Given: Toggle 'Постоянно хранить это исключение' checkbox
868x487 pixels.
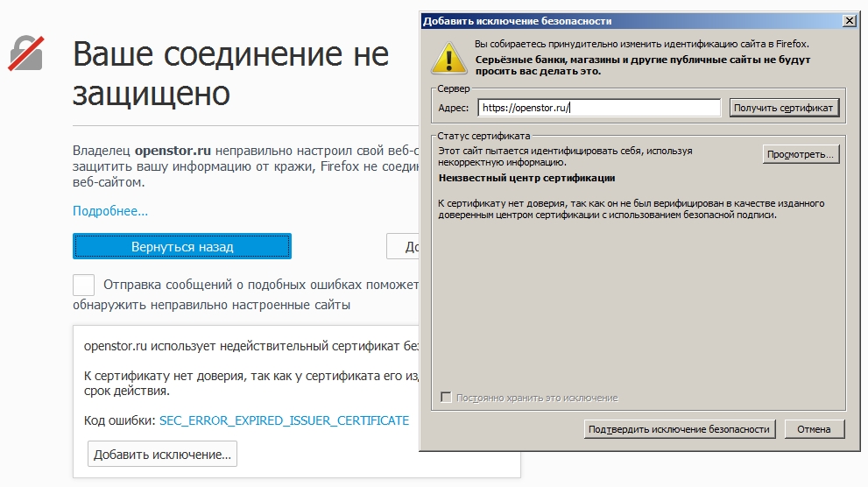Looking at the screenshot, I should 446,398.
